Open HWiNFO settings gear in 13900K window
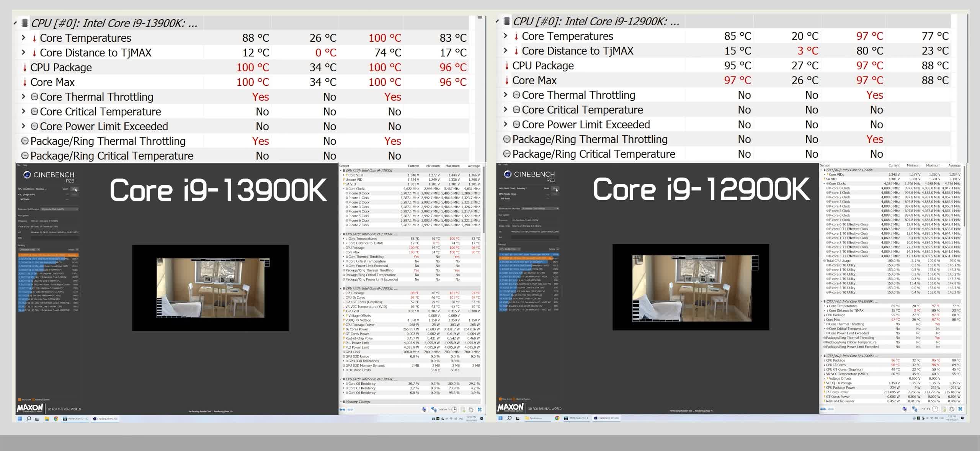The image size is (980, 451). point(471,410)
